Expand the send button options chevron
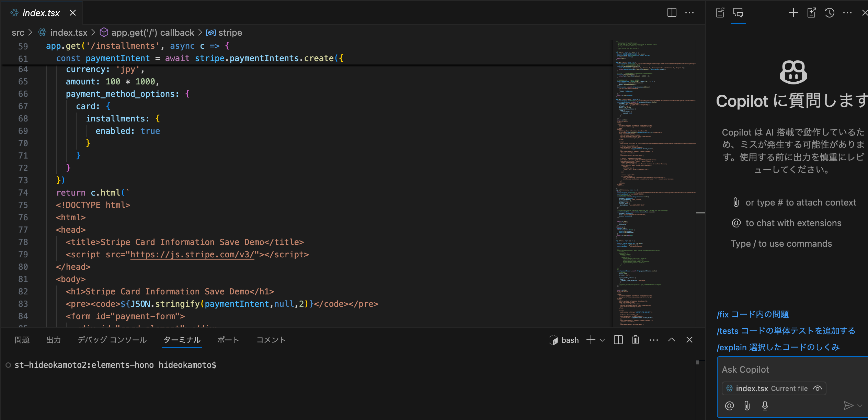Image resolution: width=868 pixels, height=420 pixels. click(x=860, y=406)
